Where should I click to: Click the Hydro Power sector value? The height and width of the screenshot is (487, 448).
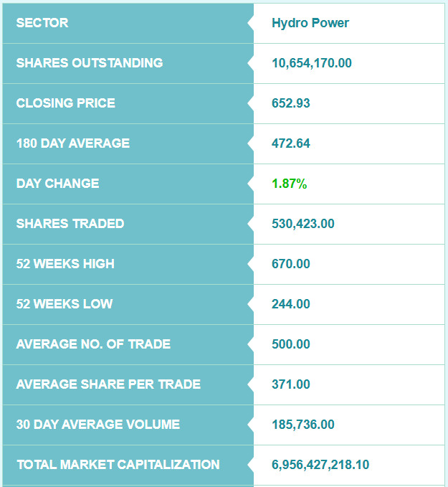click(310, 23)
